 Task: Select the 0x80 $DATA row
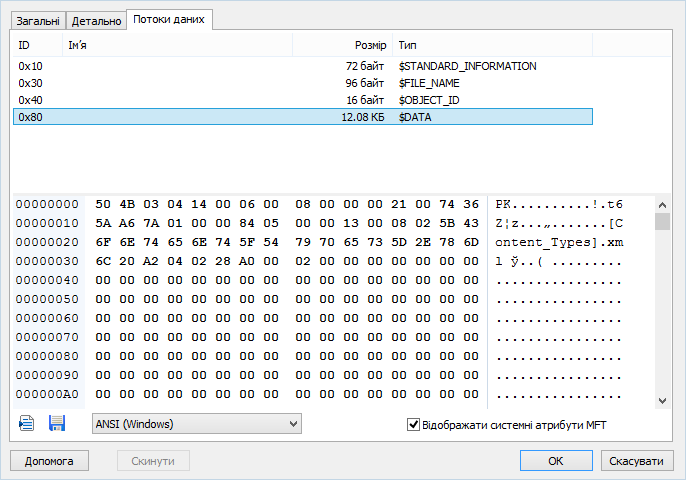coord(303,117)
